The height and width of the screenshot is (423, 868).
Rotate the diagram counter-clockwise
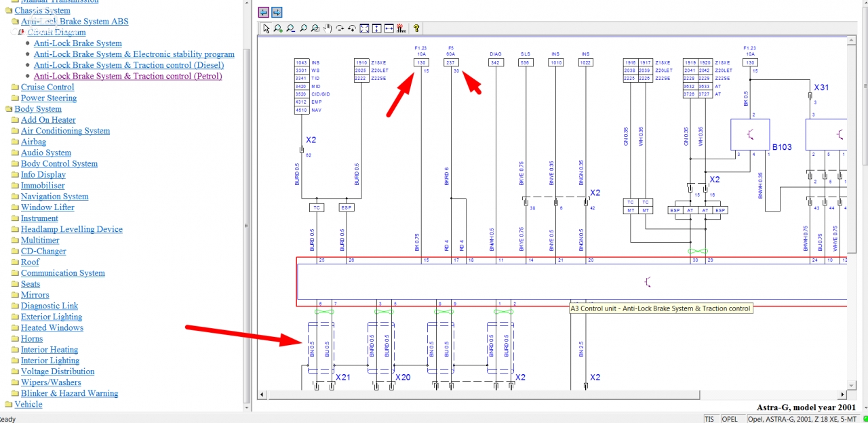[352, 28]
